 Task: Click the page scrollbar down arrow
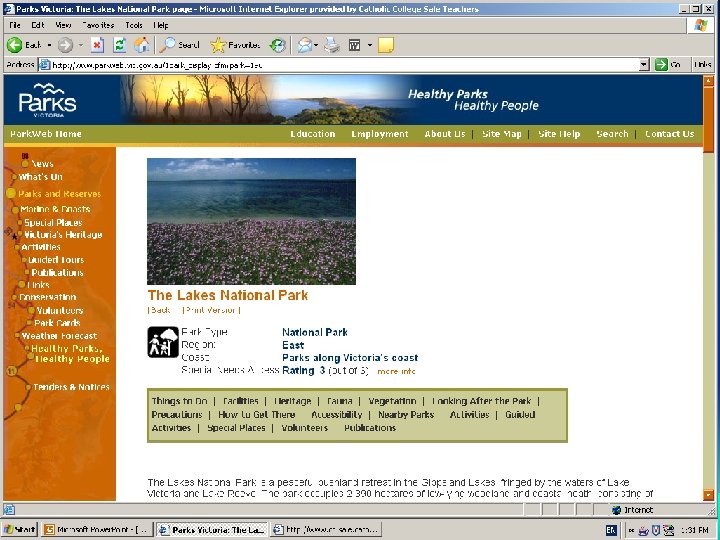point(709,495)
